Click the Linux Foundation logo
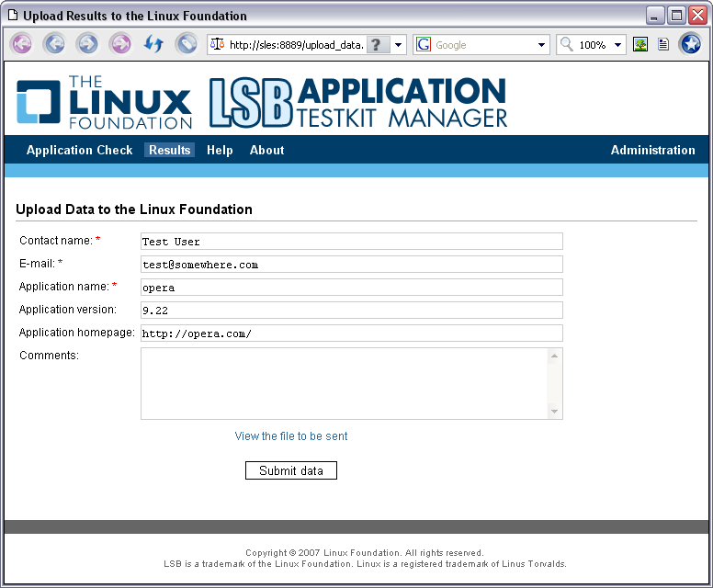This screenshot has height=588, width=713. coord(104,102)
